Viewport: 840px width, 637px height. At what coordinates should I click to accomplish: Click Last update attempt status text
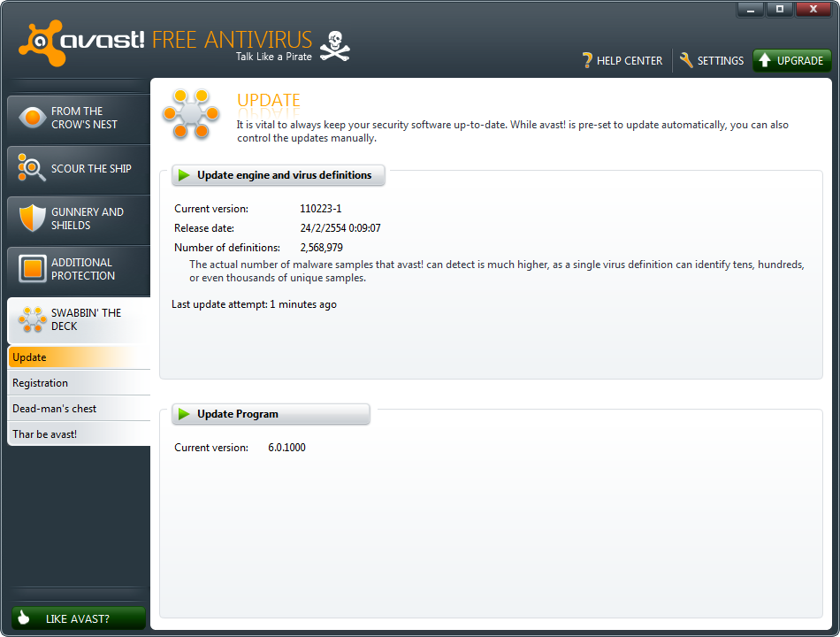point(254,304)
